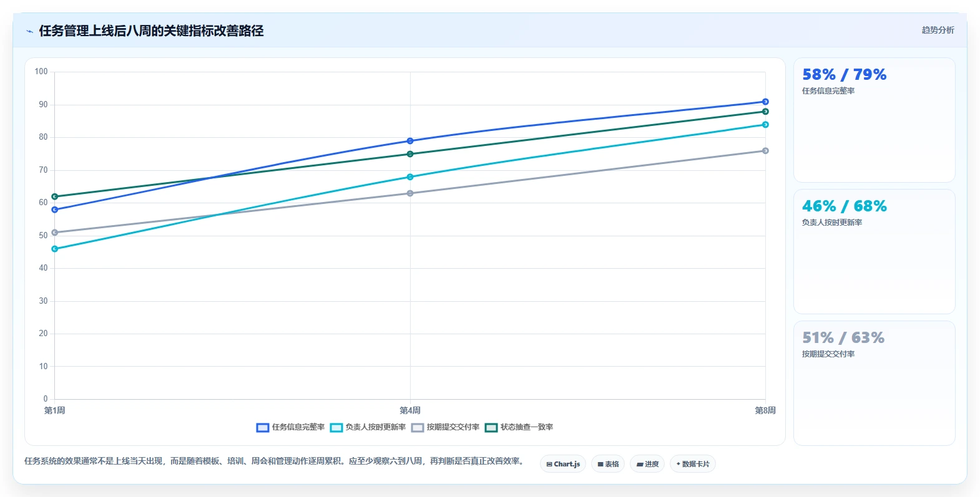980x497 pixels.
Task: Select the gray 第8周 data point at 76
Action: tap(765, 151)
